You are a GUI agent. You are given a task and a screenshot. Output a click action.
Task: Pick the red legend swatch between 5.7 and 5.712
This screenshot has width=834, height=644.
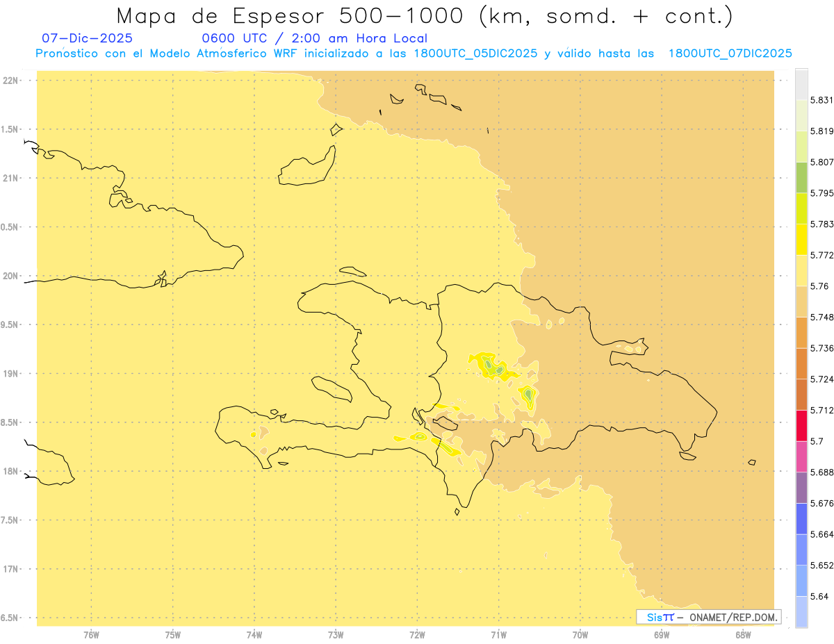801,426
